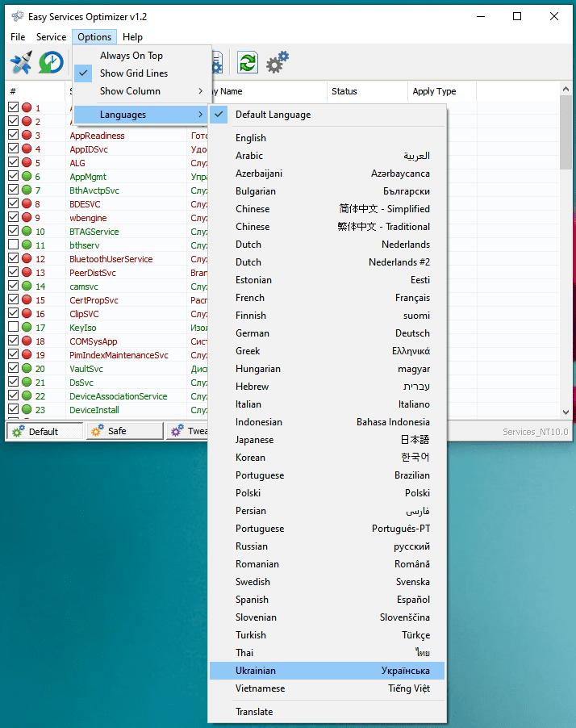Toggle checkbox for row 14 camsvc
Viewport: 576px width, 728px height.
pyautogui.click(x=13, y=286)
